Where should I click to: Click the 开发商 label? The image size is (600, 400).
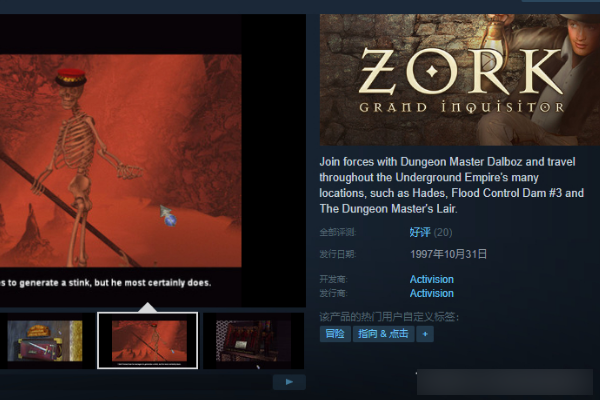pos(334,280)
